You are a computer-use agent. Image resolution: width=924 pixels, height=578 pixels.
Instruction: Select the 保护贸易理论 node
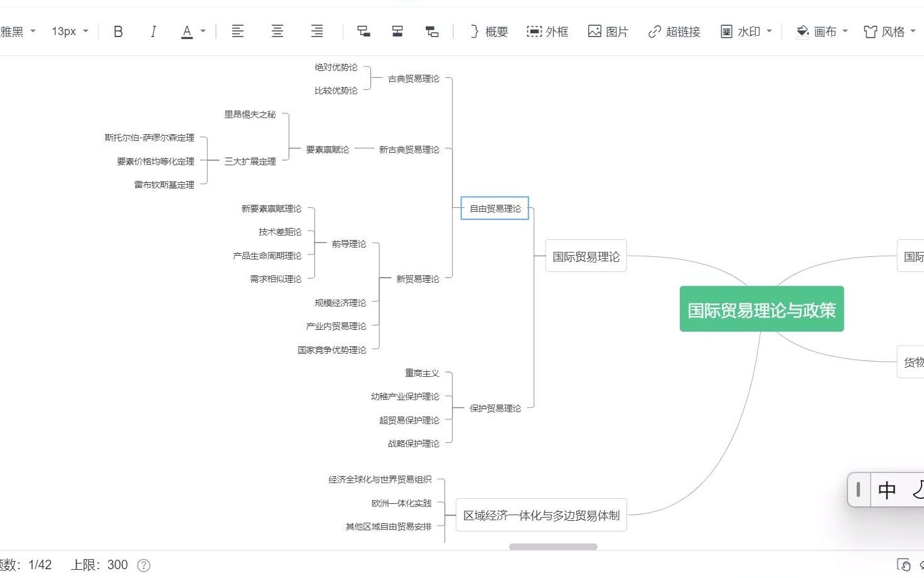pyautogui.click(x=495, y=408)
